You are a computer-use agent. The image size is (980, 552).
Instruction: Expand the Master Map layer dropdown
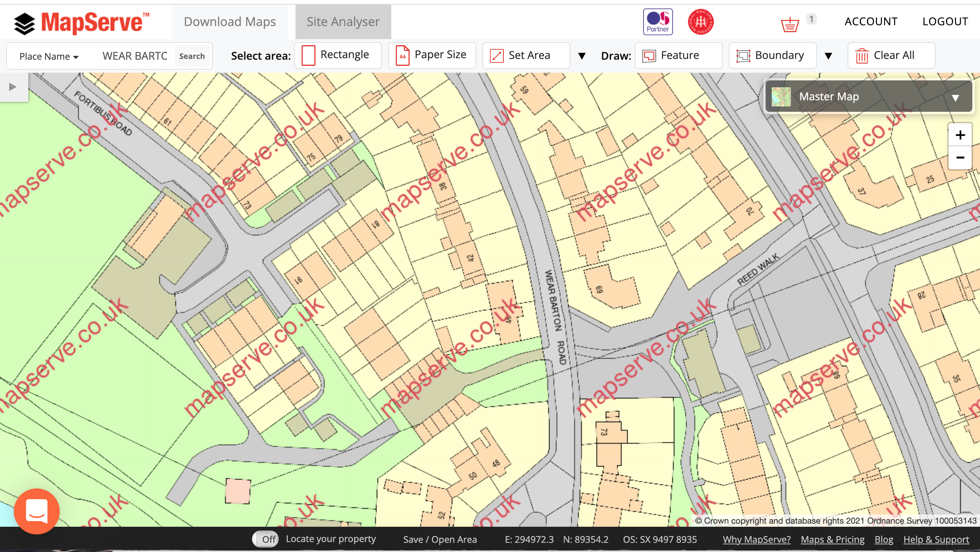pos(956,97)
